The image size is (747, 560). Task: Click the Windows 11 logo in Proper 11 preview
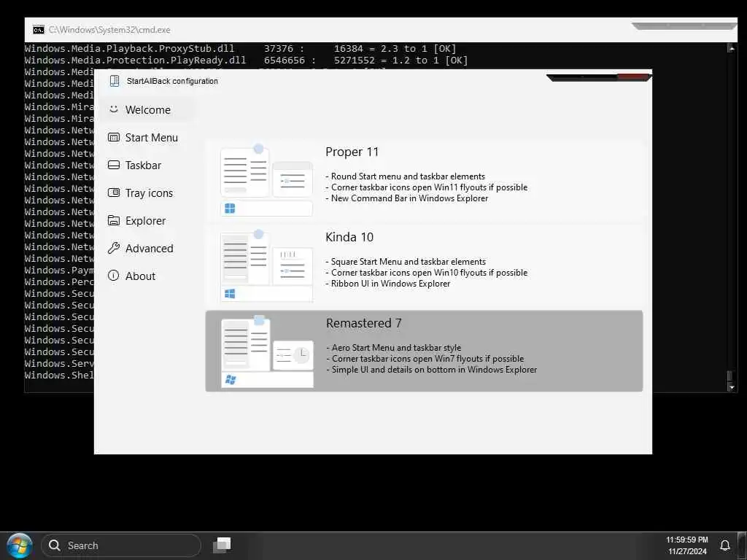pyautogui.click(x=230, y=209)
